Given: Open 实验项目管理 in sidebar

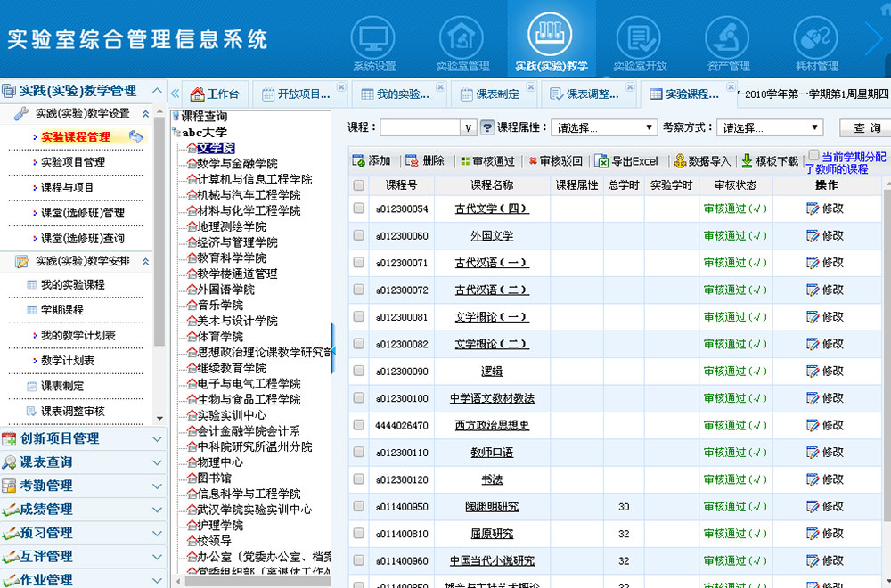Looking at the screenshot, I should point(73,162).
